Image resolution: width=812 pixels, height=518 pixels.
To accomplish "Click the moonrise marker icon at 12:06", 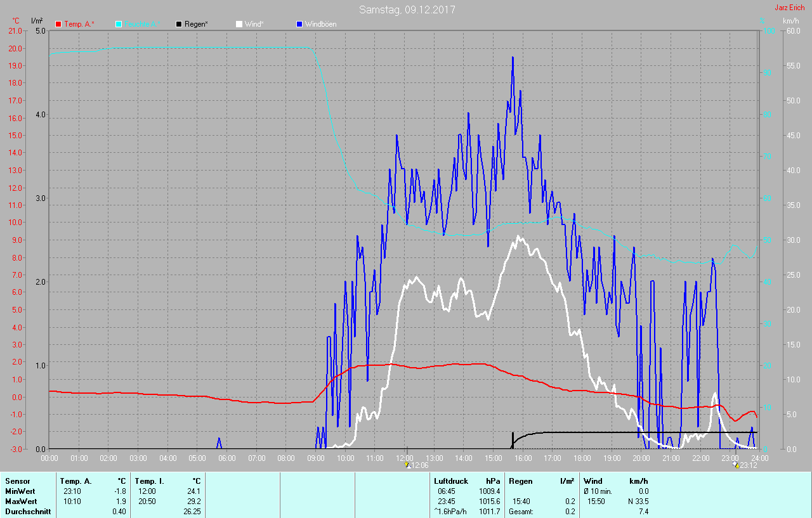I will tap(407, 464).
